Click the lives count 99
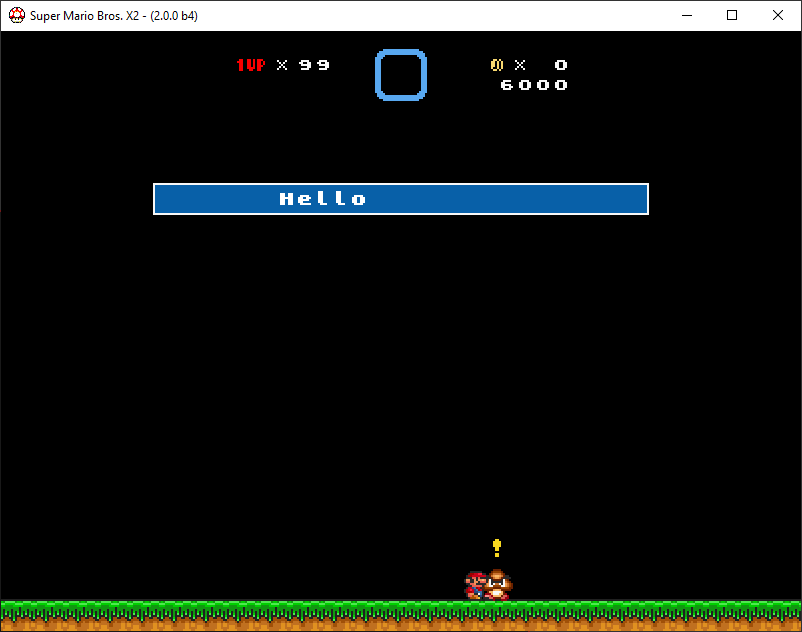The width and height of the screenshot is (802, 632). [314, 65]
